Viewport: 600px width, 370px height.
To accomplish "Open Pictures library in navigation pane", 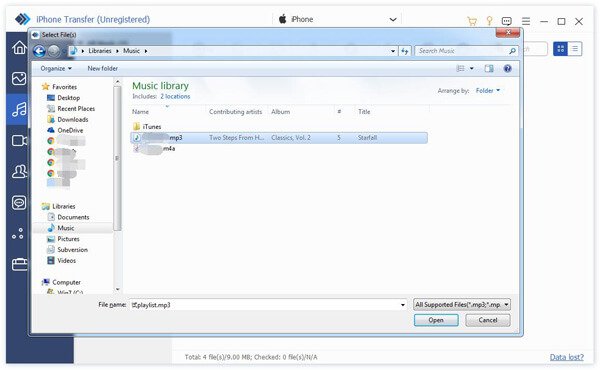I will [63, 239].
